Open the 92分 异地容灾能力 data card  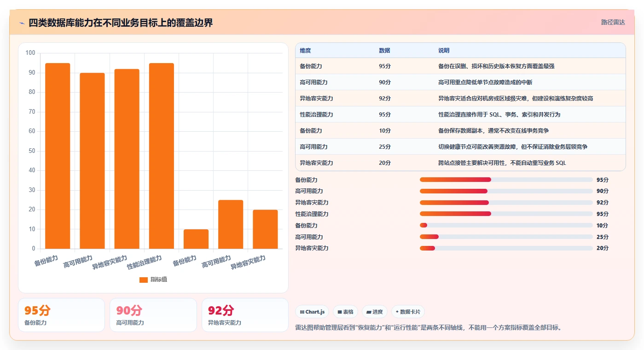(245, 315)
